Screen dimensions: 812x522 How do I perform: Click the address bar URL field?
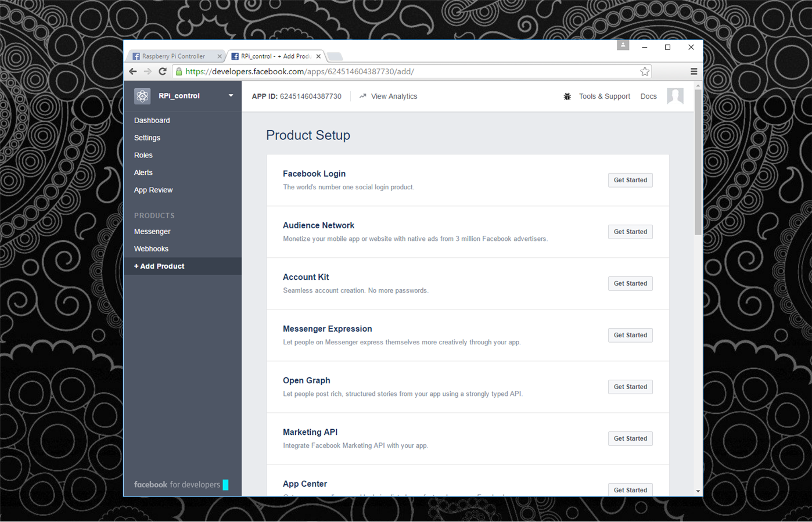click(x=411, y=71)
